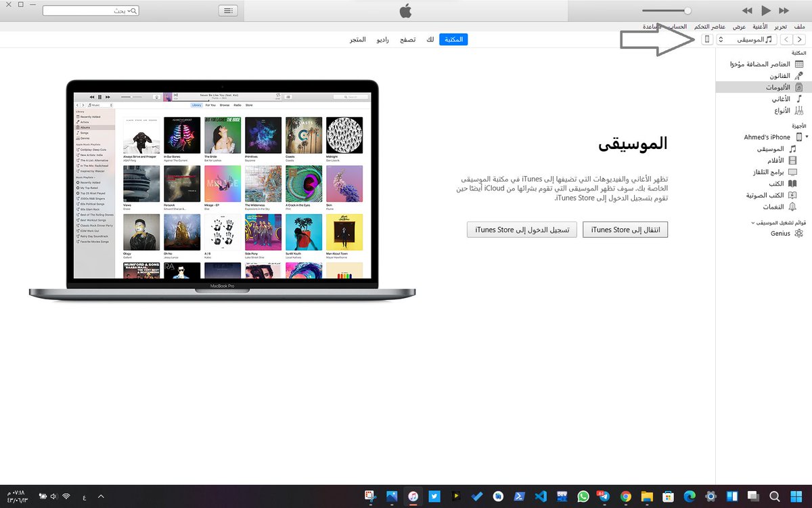Click the Wi-Fi tray icon
This screenshot has width=812, height=508.
(66, 496)
